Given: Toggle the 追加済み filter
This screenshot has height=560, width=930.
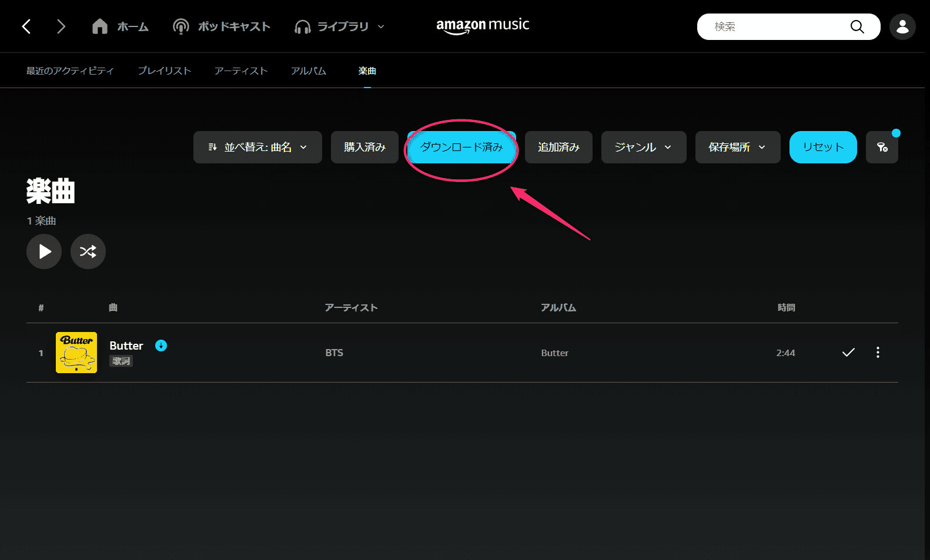Looking at the screenshot, I should coord(558,147).
